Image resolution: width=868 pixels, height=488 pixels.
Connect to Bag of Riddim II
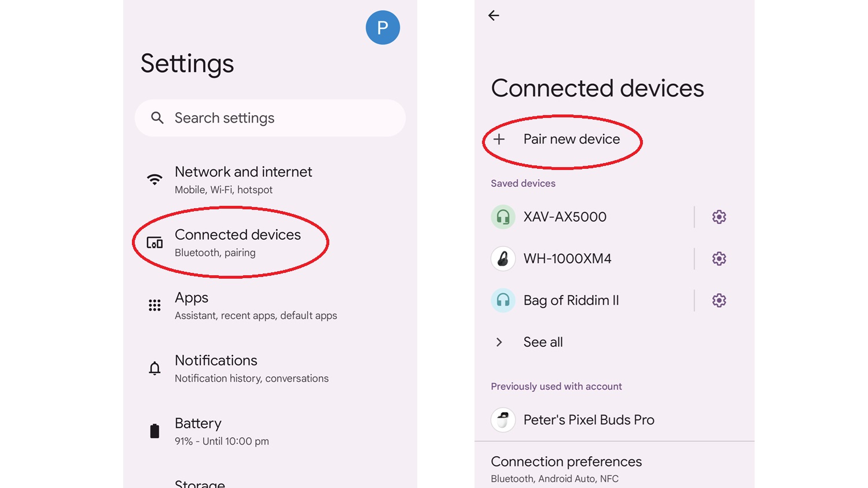(571, 300)
